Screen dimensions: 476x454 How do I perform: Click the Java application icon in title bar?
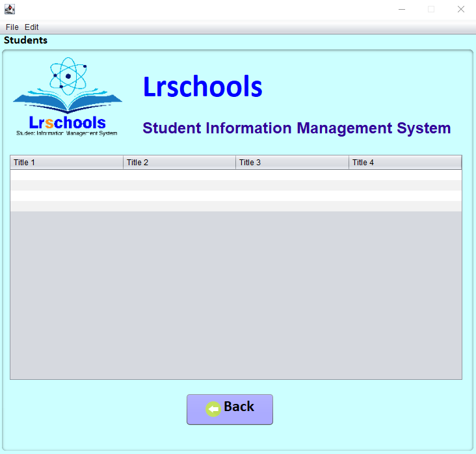(x=9, y=9)
